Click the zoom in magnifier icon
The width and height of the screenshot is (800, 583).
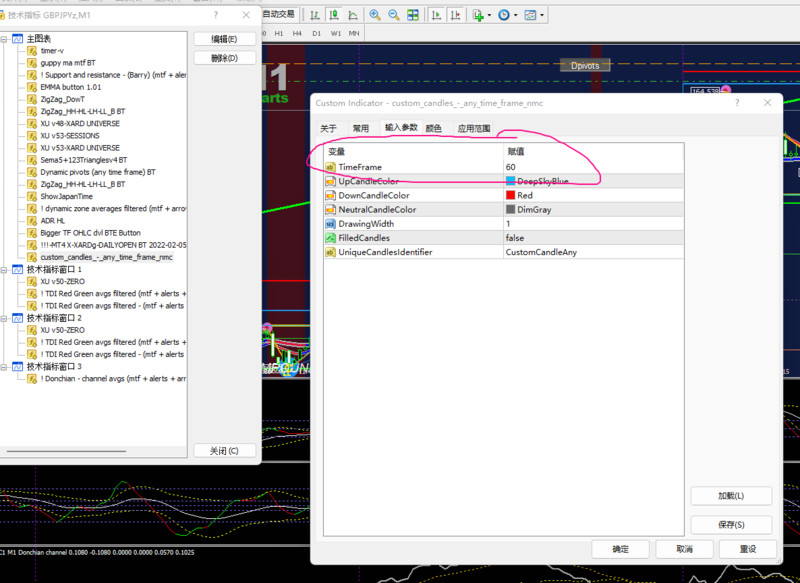(x=375, y=15)
